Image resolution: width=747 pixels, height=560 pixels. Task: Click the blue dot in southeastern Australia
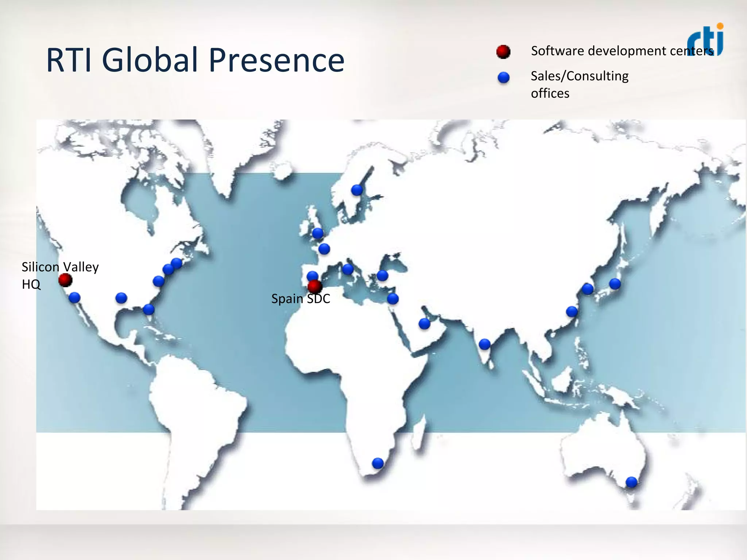[x=631, y=482]
